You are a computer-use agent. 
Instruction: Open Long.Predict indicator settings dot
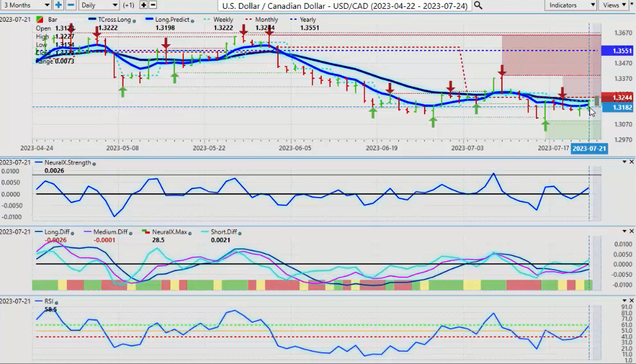tap(192, 20)
